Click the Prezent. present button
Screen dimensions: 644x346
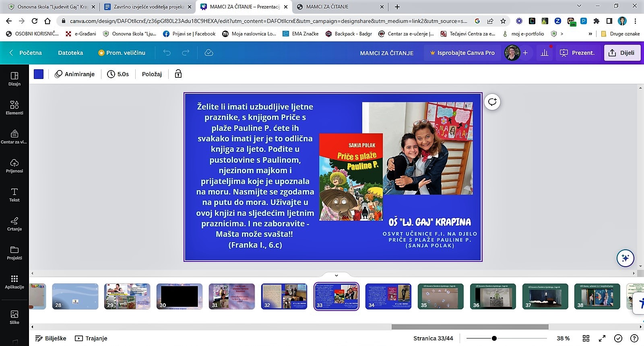pos(578,53)
